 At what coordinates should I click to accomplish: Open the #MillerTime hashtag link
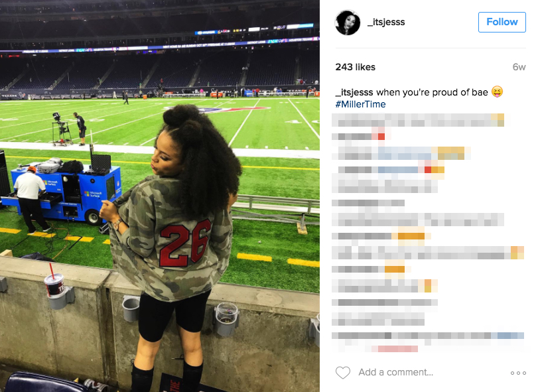(360, 104)
